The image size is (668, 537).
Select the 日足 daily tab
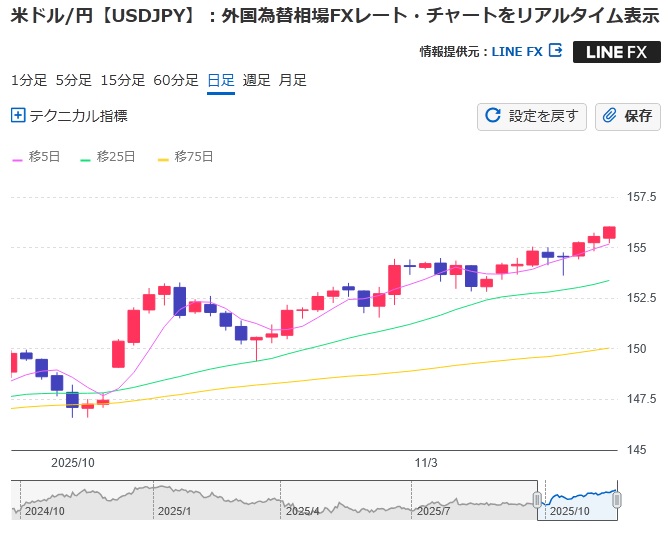click(221, 81)
